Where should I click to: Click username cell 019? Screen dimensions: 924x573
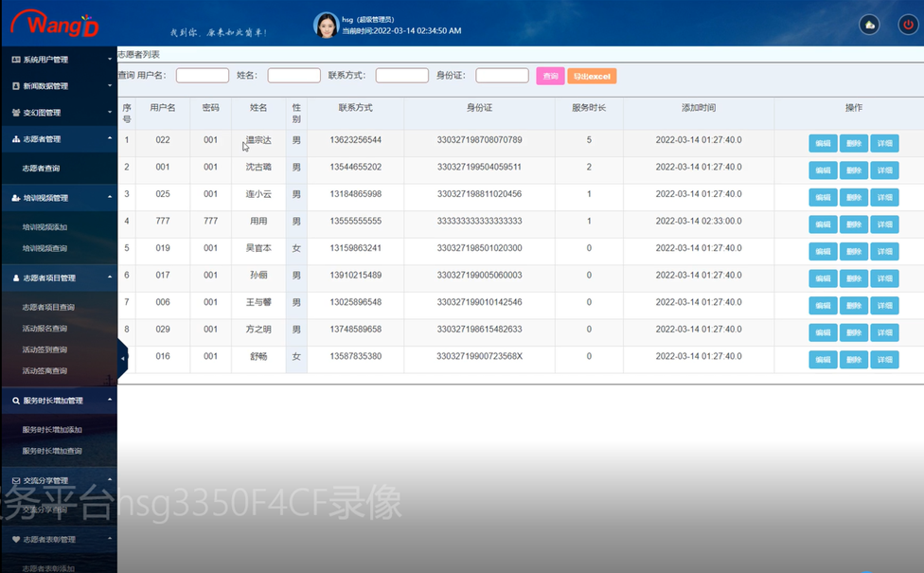(x=163, y=249)
